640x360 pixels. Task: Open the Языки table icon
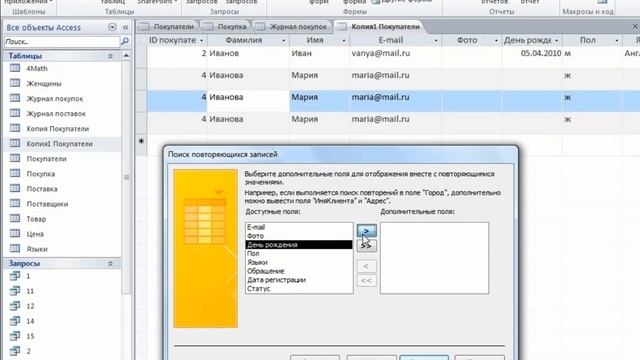15,249
